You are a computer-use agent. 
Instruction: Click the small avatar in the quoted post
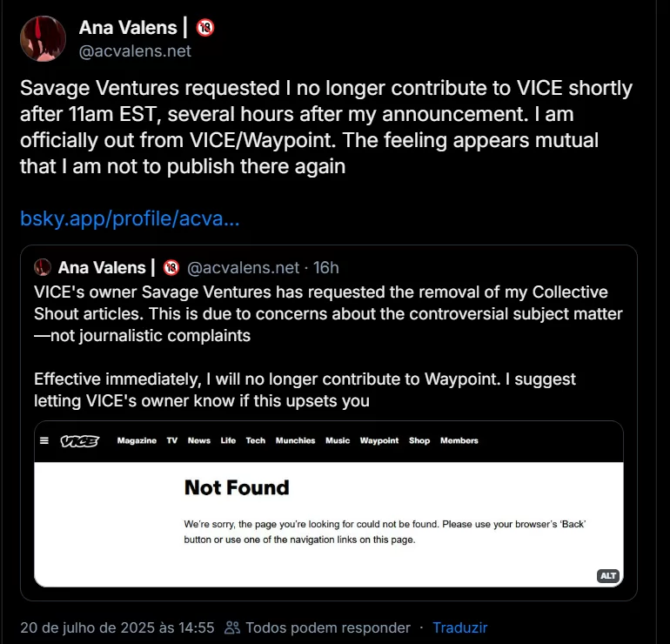(43, 267)
